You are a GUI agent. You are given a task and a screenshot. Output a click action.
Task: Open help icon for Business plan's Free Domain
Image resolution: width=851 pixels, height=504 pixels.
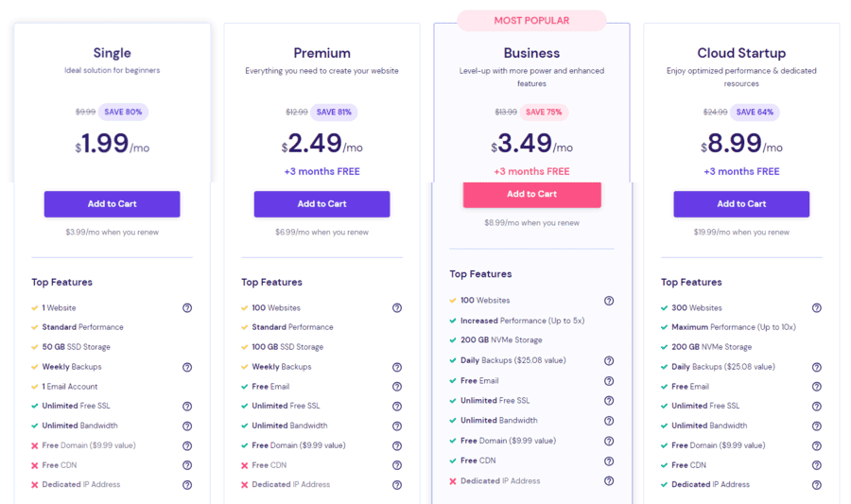click(x=609, y=441)
